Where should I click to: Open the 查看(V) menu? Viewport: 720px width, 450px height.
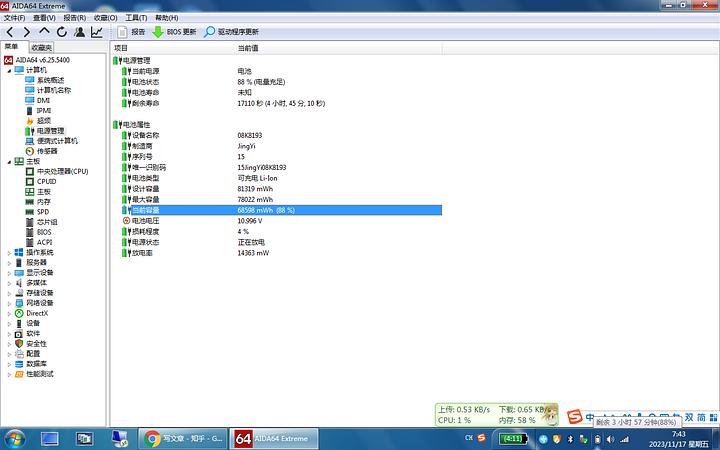tap(44, 18)
